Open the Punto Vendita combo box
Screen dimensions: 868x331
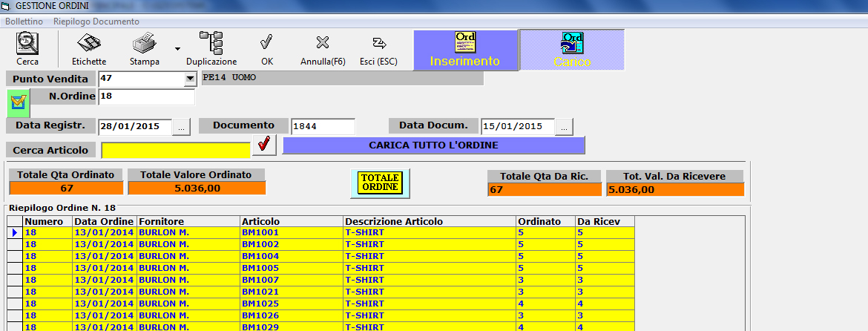click(x=190, y=79)
